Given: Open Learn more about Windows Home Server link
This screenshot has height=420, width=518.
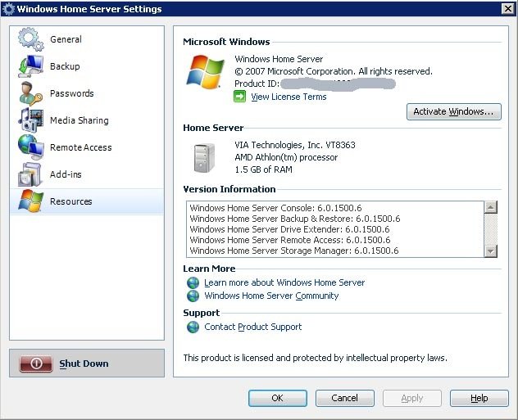Looking at the screenshot, I should tap(284, 282).
